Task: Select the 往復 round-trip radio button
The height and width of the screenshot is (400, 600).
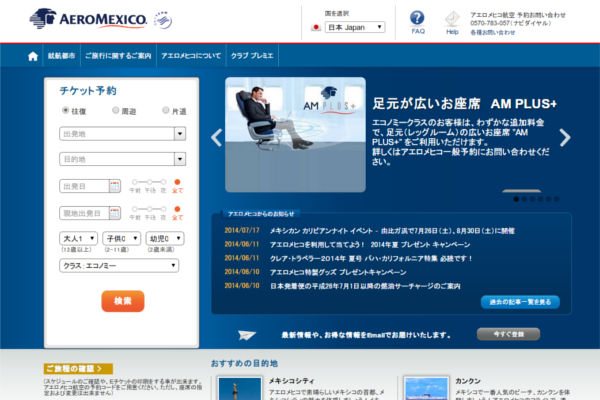Action: (x=65, y=110)
